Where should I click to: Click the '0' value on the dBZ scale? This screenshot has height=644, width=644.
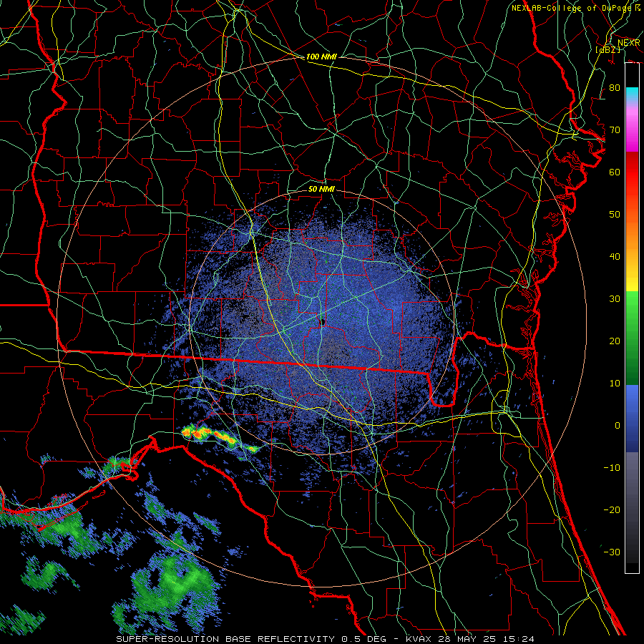[618, 426]
